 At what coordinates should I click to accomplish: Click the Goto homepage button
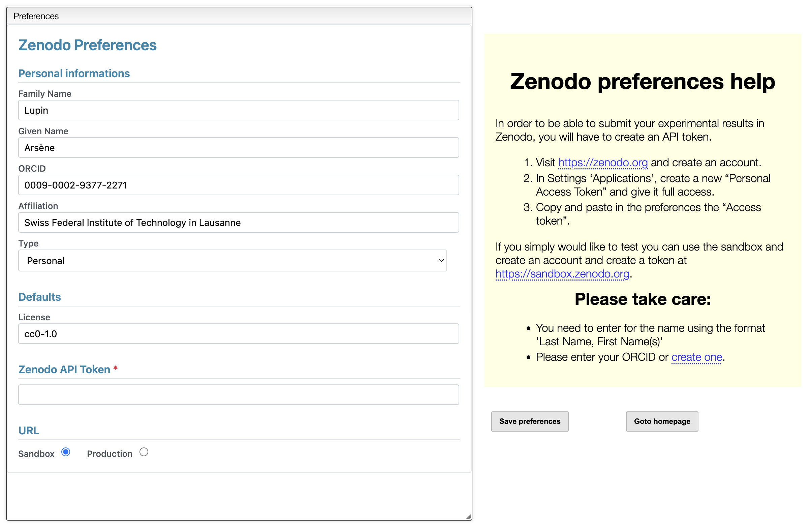tap(663, 422)
